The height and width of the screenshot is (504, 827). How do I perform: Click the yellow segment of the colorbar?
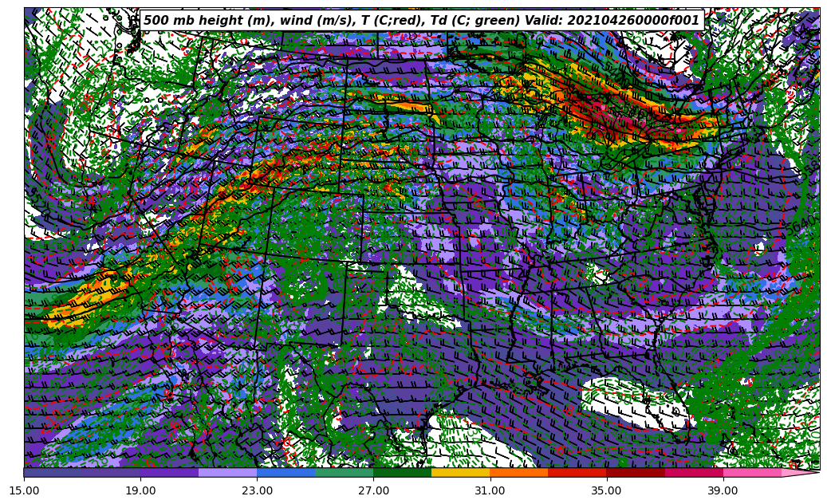point(460,472)
